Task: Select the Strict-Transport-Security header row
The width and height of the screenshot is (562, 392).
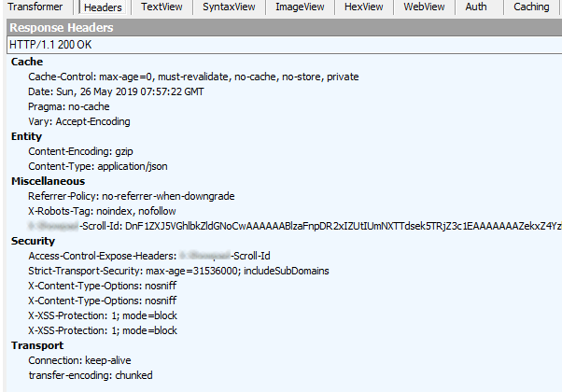Action: (x=178, y=271)
